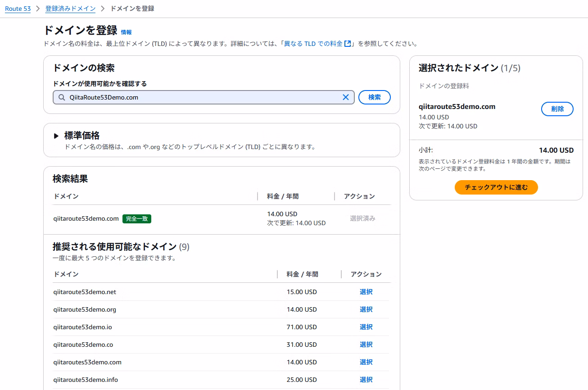Click into the domain search input field
Screen dimensions: 588x390
[x=203, y=97]
